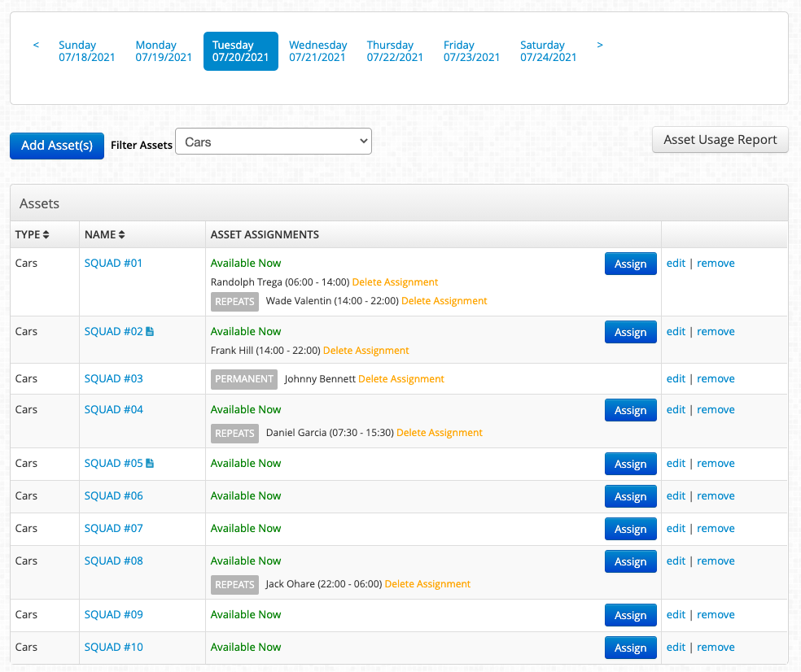Open the SQUAD #10 asset link
The height and width of the screenshot is (672, 801).
[113, 648]
